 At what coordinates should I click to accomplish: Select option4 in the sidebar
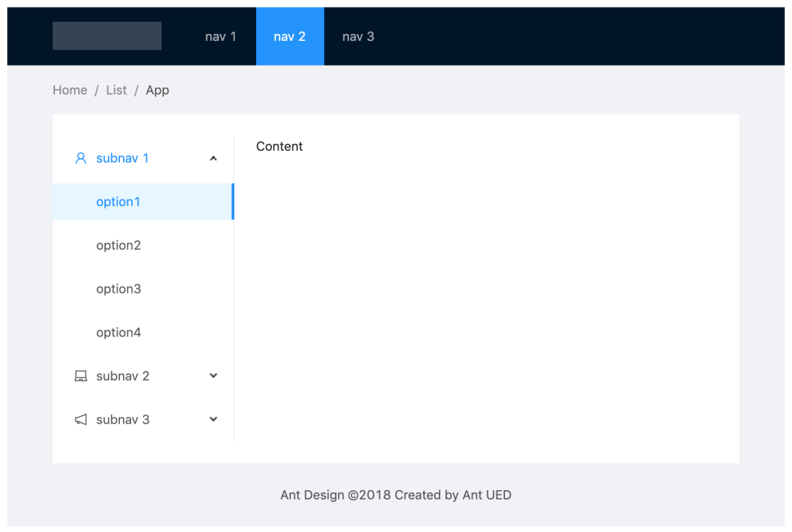[x=118, y=332]
